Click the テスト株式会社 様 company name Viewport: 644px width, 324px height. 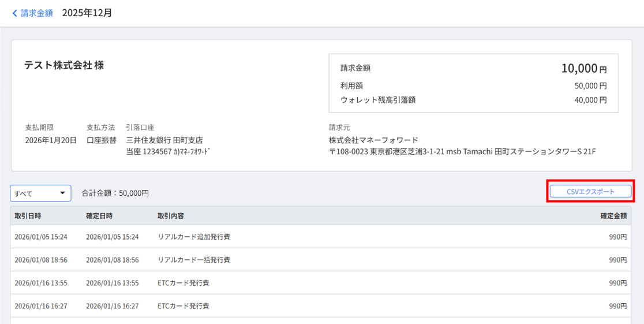64,65
